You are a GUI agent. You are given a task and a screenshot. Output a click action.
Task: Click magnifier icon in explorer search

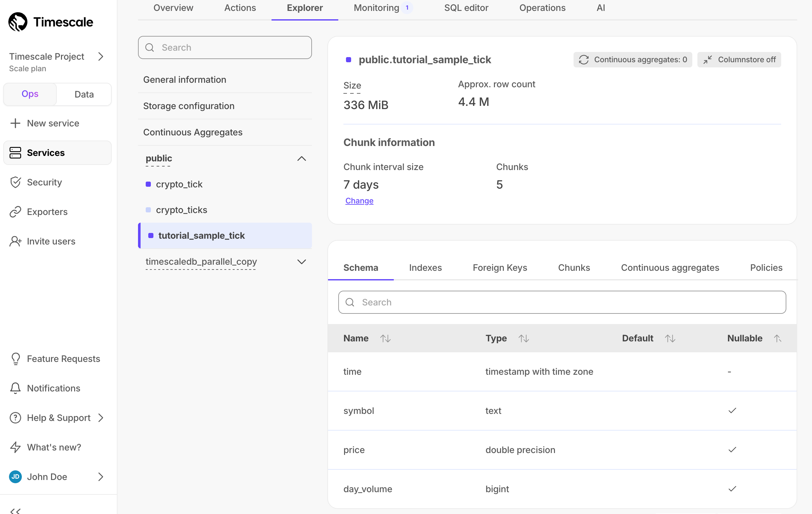[150, 47]
